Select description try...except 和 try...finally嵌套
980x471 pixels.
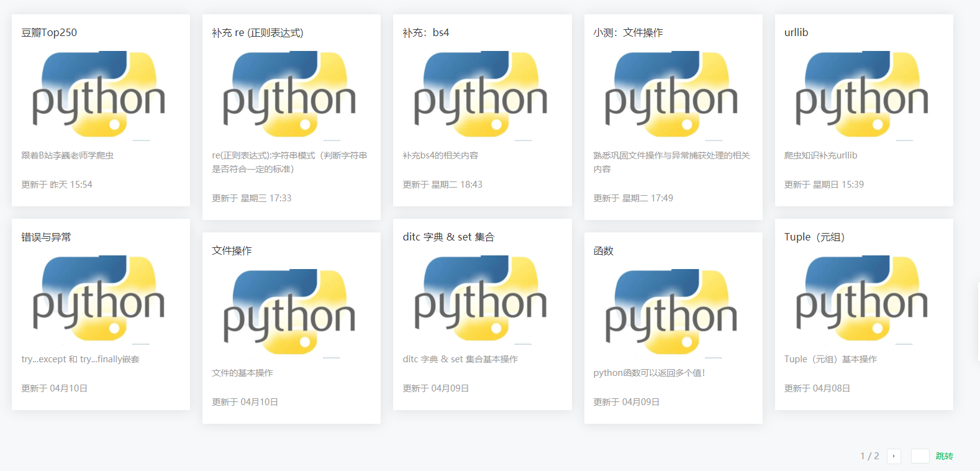(x=81, y=359)
